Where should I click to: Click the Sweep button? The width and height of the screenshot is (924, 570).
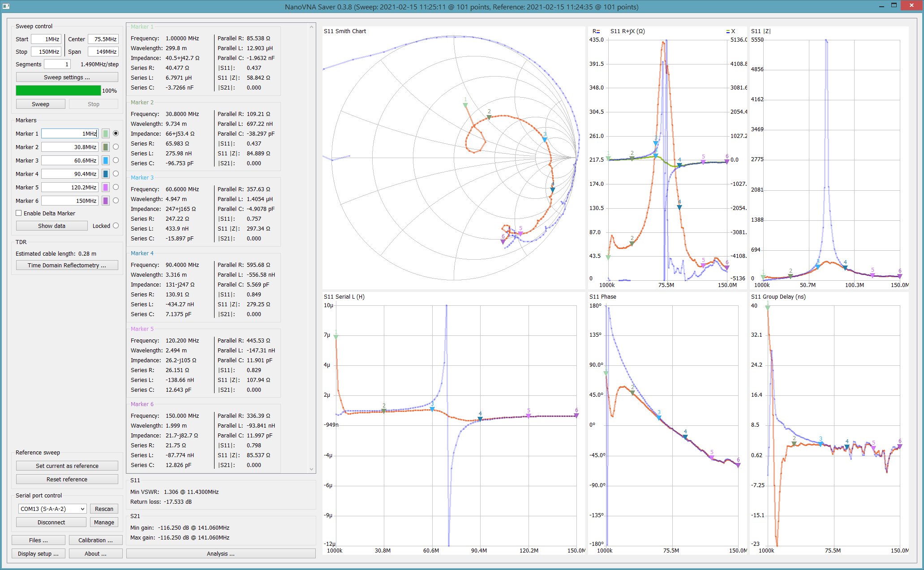click(x=40, y=104)
